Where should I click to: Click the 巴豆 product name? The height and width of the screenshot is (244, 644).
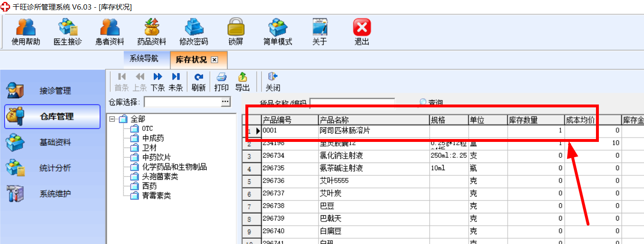[x=374, y=206]
